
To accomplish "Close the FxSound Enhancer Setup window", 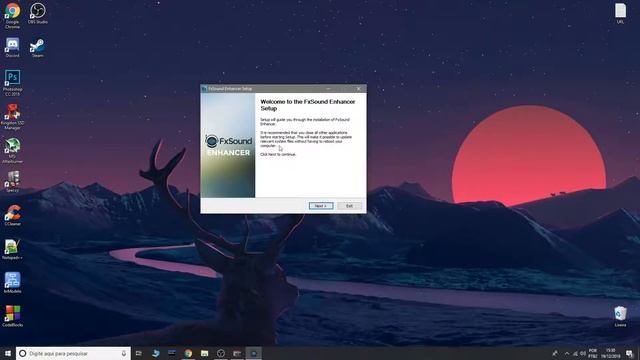I will click(x=358, y=89).
